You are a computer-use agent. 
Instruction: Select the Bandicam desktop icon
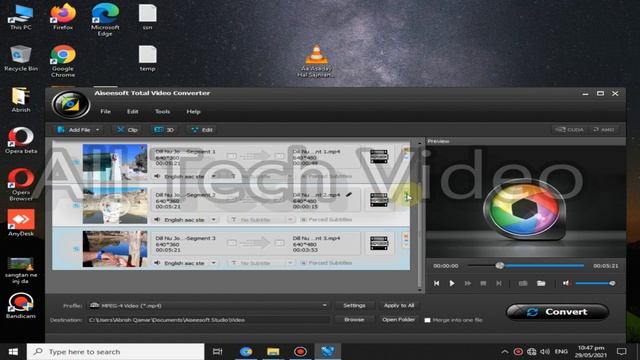point(21,306)
